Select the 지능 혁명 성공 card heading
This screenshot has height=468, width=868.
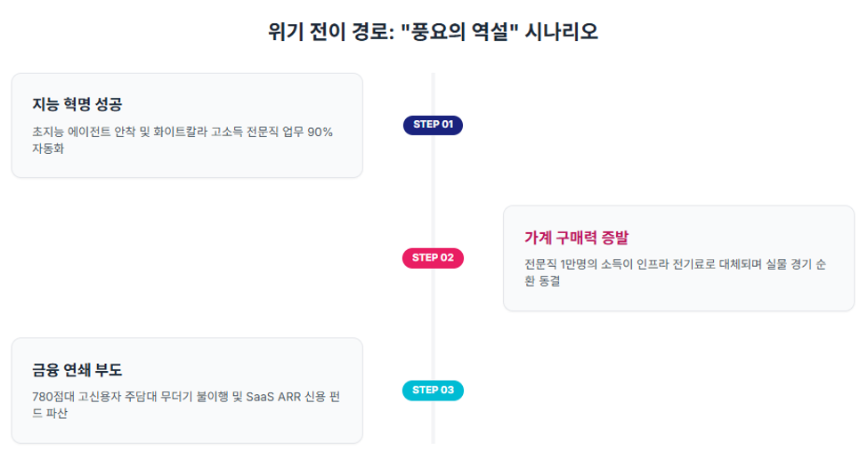click(x=77, y=104)
